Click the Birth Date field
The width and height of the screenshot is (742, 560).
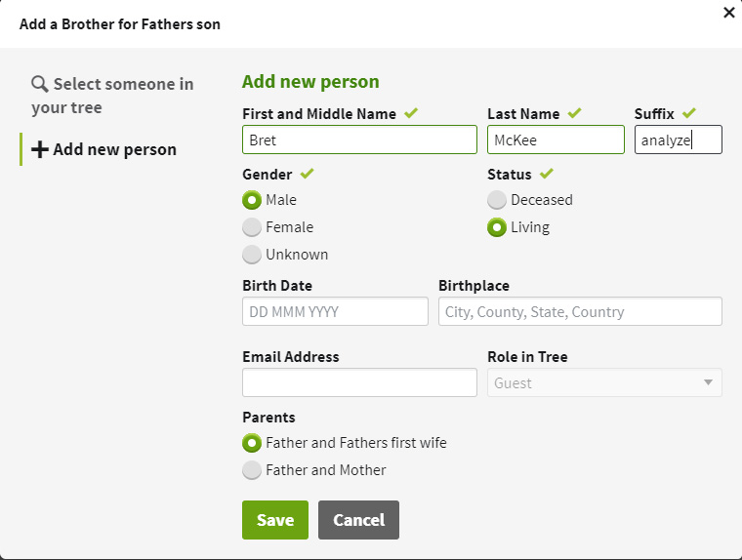[x=335, y=311]
